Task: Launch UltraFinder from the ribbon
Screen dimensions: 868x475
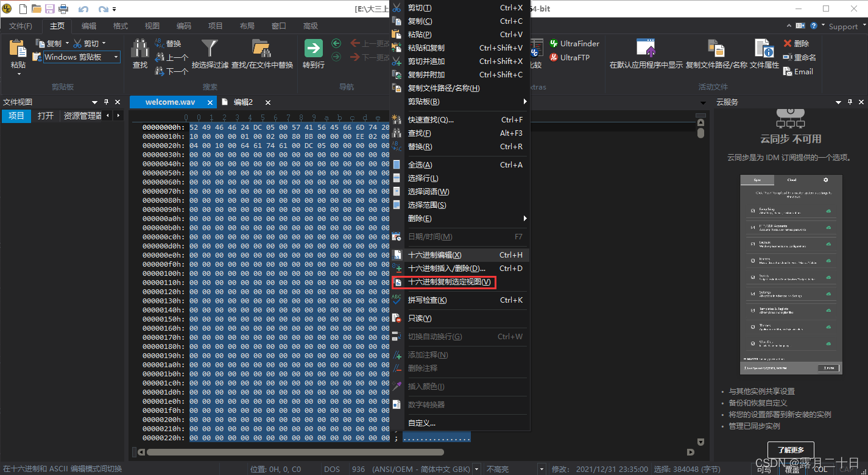Action: tap(574, 43)
